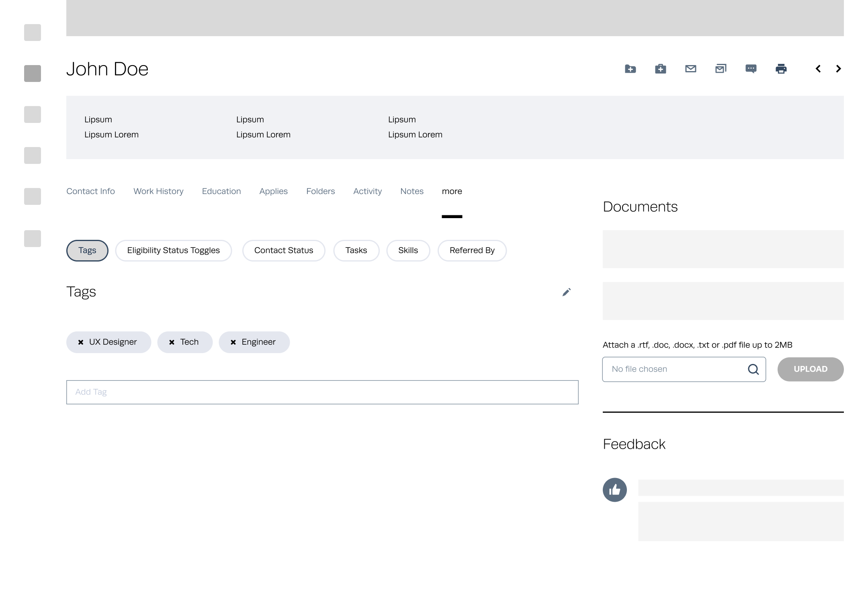This screenshot has width=868, height=609.
Task: Click the single envelope email icon
Action: pos(690,69)
